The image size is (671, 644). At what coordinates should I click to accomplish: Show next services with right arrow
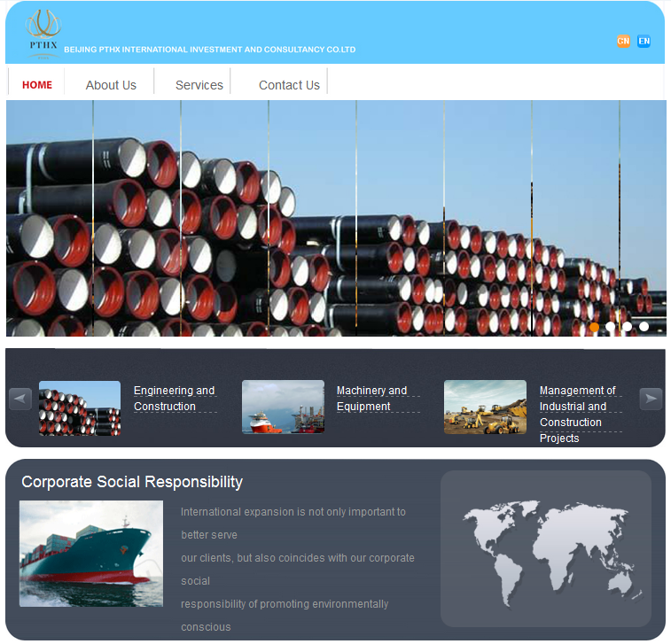pyautogui.click(x=651, y=399)
